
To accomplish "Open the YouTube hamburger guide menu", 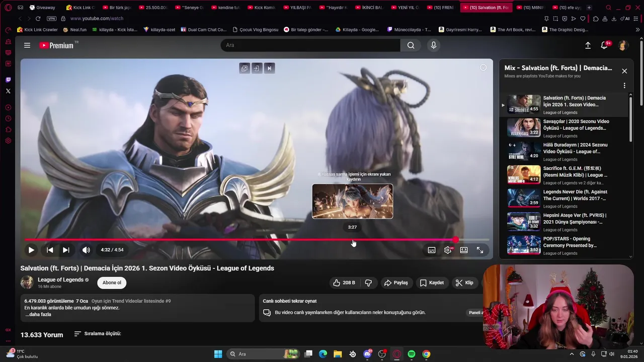I will click(27, 45).
